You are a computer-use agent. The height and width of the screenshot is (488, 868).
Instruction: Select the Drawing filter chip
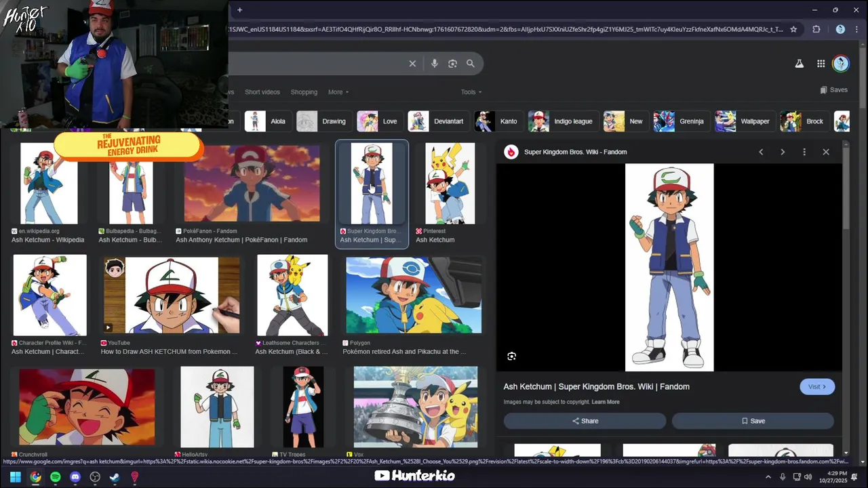click(x=324, y=121)
